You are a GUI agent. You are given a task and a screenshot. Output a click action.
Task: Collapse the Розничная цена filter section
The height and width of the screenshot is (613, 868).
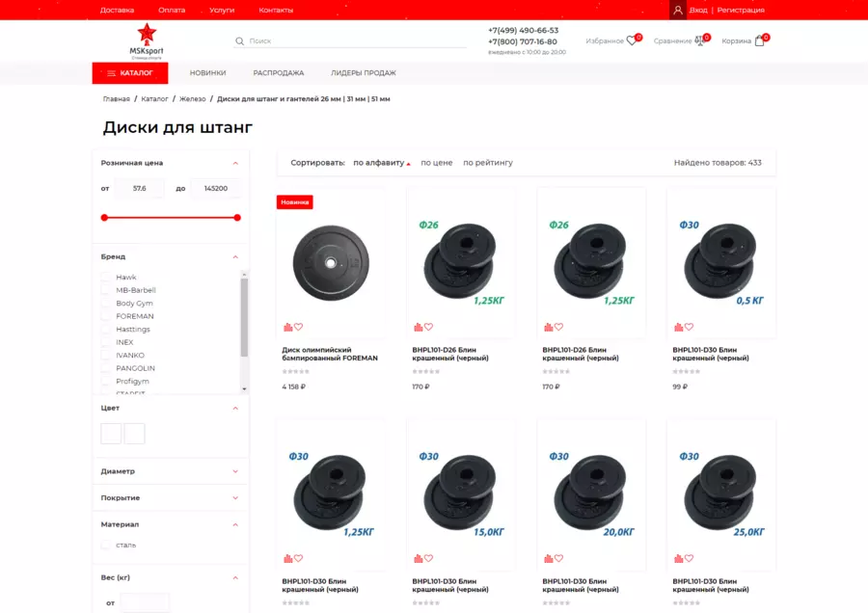click(235, 163)
